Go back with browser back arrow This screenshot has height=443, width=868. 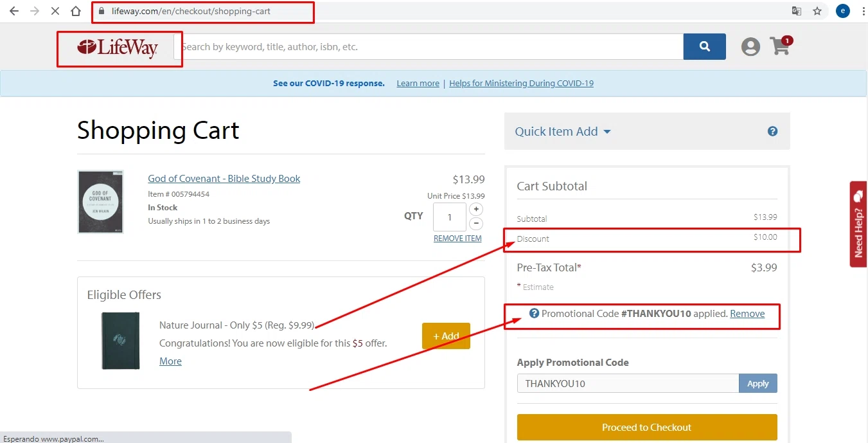13,11
